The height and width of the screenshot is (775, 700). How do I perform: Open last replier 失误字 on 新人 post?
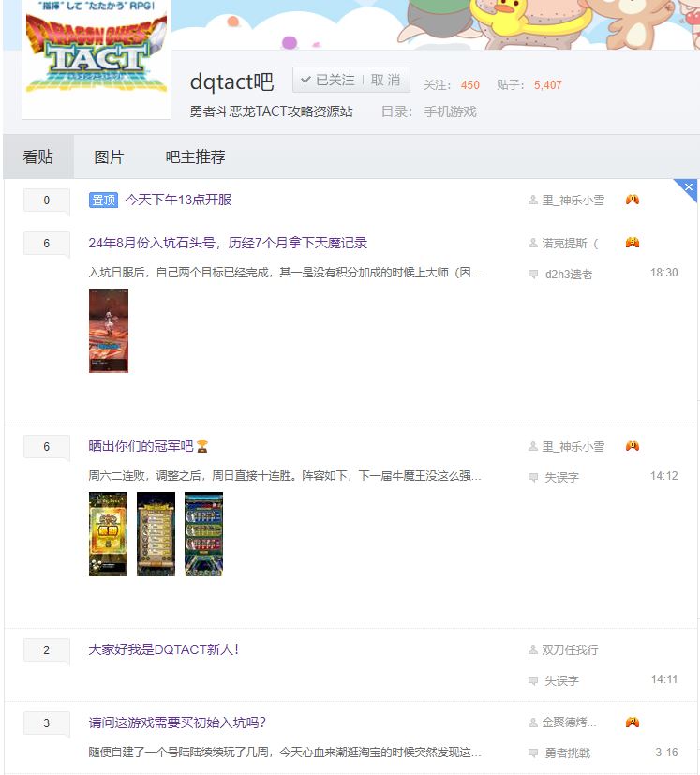point(561,680)
